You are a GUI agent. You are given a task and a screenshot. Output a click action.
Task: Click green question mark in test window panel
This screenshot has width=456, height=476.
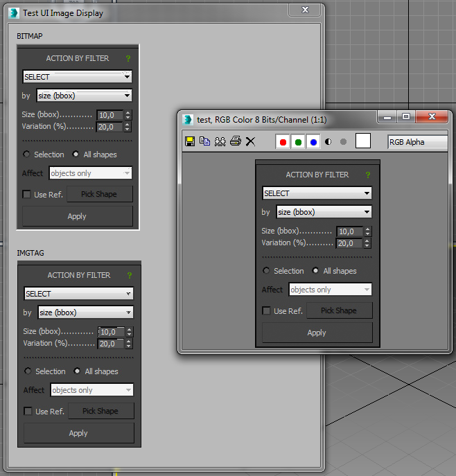click(x=368, y=175)
